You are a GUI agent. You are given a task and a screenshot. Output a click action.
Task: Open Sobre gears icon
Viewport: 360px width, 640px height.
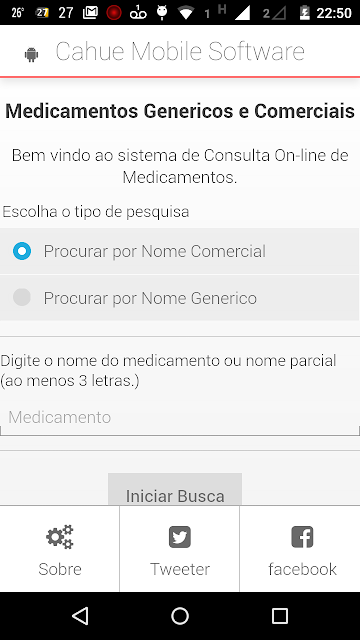(60, 537)
